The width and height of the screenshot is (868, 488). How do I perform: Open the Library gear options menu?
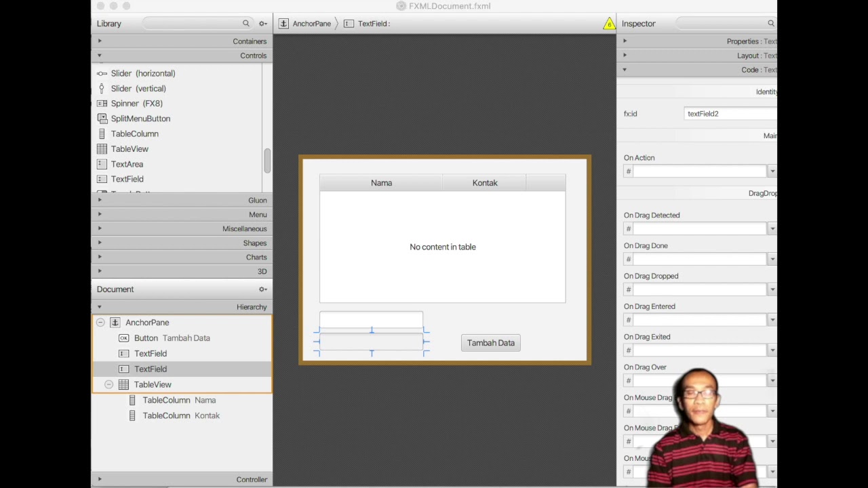(263, 24)
